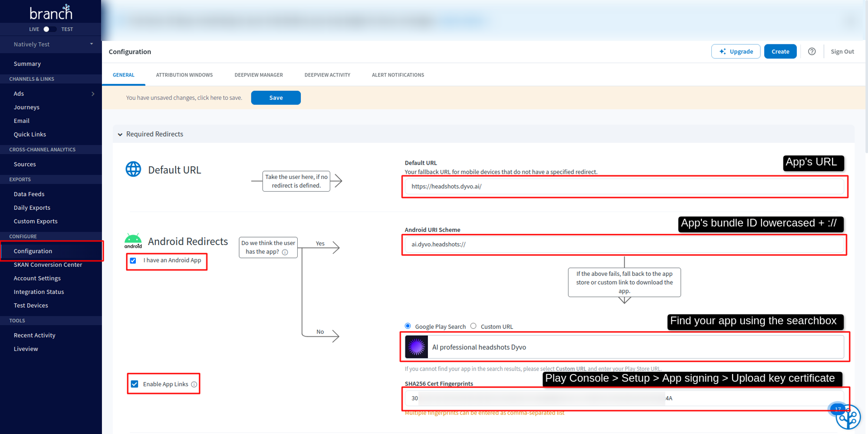This screenshot has height=434, width=868.
Task: Click the Android URI Scheme input field
Action: coord(624,245)
